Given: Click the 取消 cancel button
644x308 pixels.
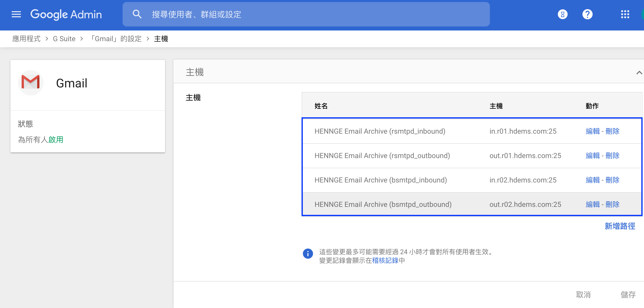Looking at the screenshot, I should [583, 295].
